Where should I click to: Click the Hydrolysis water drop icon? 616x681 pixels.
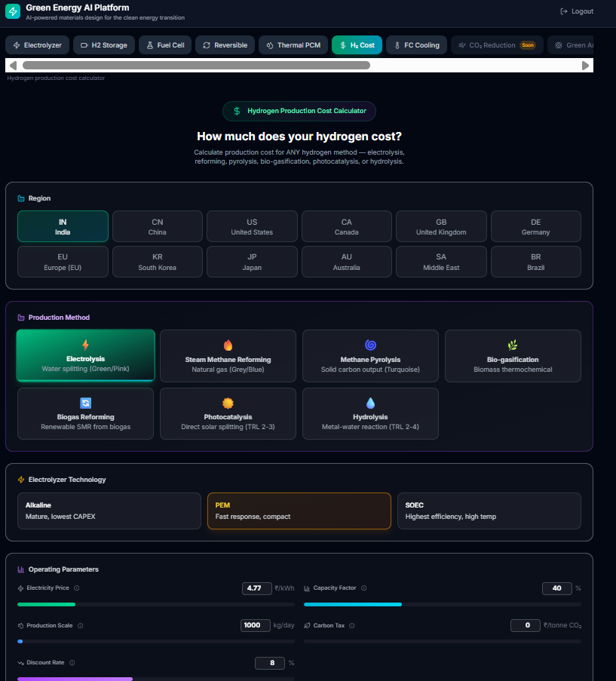(370, 403)
